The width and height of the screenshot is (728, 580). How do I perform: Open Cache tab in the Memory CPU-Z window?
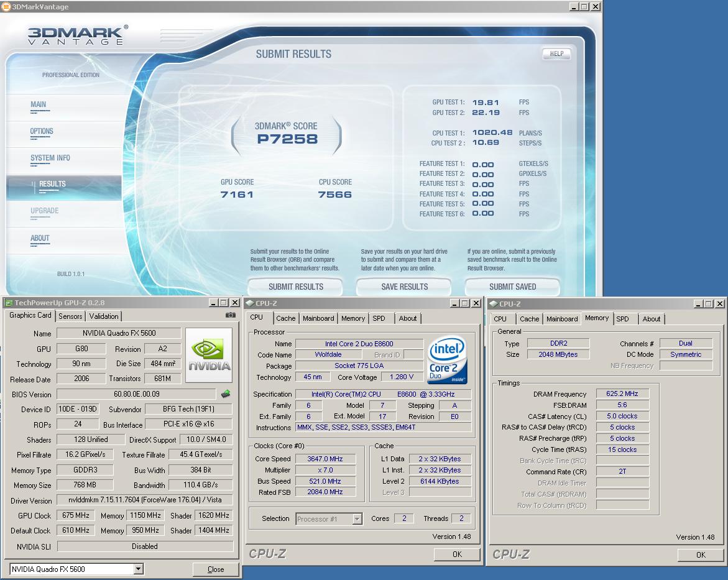[x=529, y=319]
